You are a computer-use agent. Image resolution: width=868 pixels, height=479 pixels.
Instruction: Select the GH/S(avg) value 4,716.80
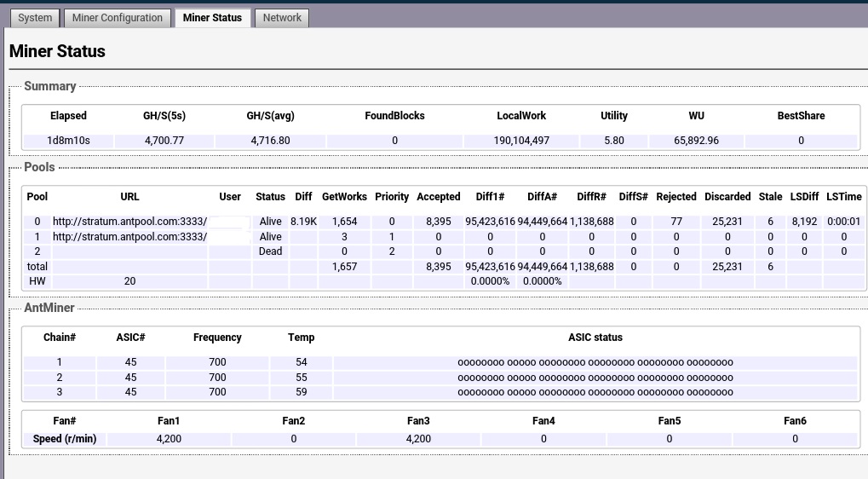click(270, 141)
